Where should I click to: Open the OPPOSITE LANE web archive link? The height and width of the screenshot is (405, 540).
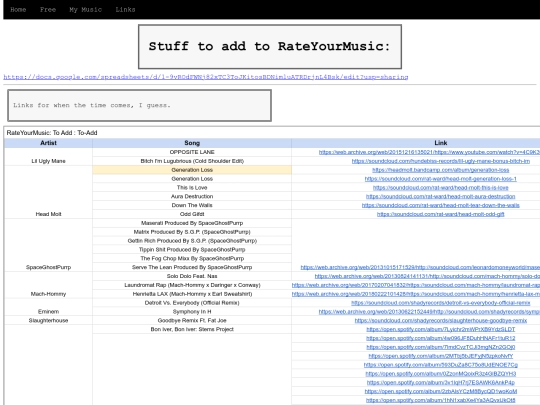429,152
